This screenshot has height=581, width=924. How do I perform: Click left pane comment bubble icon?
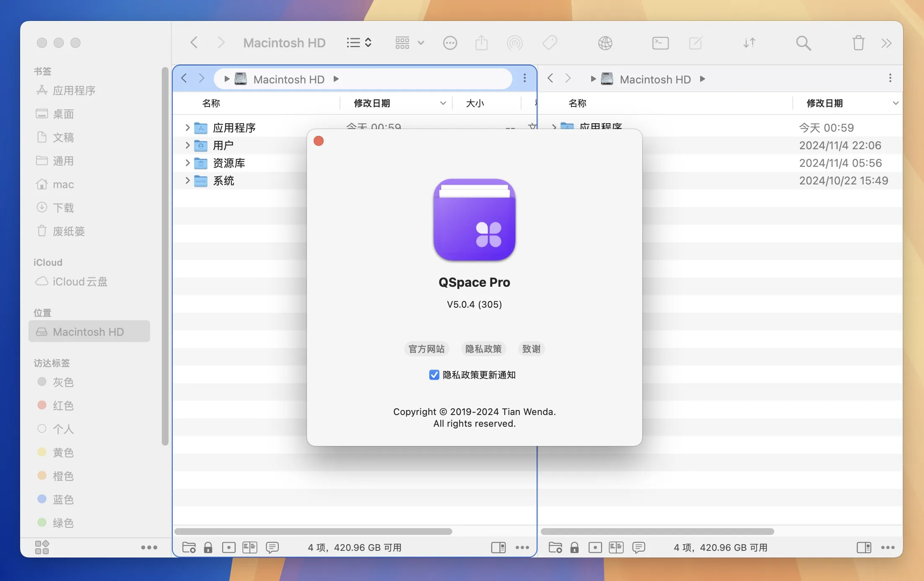[273, 547]
